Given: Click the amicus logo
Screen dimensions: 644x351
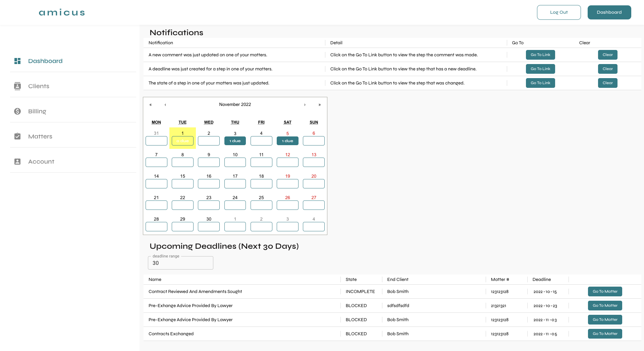Looking at the screenshot, I should coord(61,12).
